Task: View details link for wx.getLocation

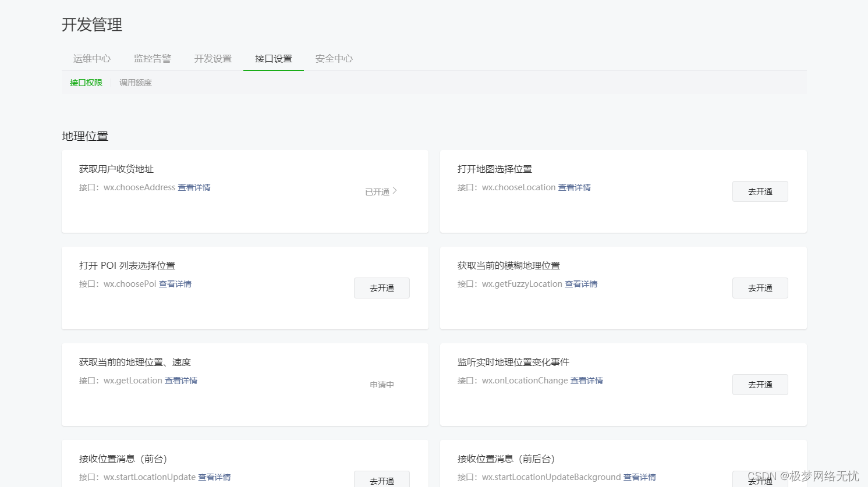Action: click(181, 381)
